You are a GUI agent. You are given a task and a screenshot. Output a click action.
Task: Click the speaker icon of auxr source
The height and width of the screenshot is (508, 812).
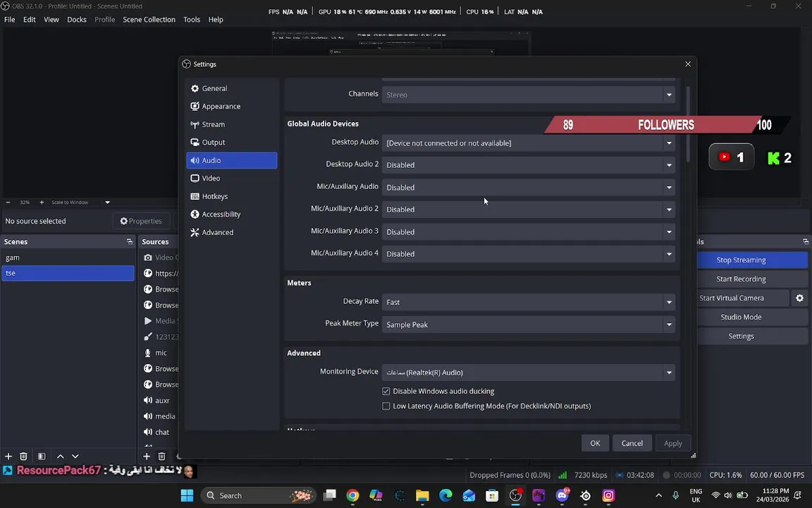[147, 401]
